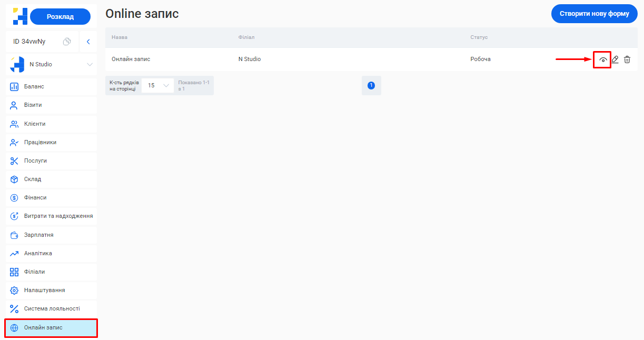
Task: Copy the ID 34vwNy with the copy icon
Action: click(67, 42)
